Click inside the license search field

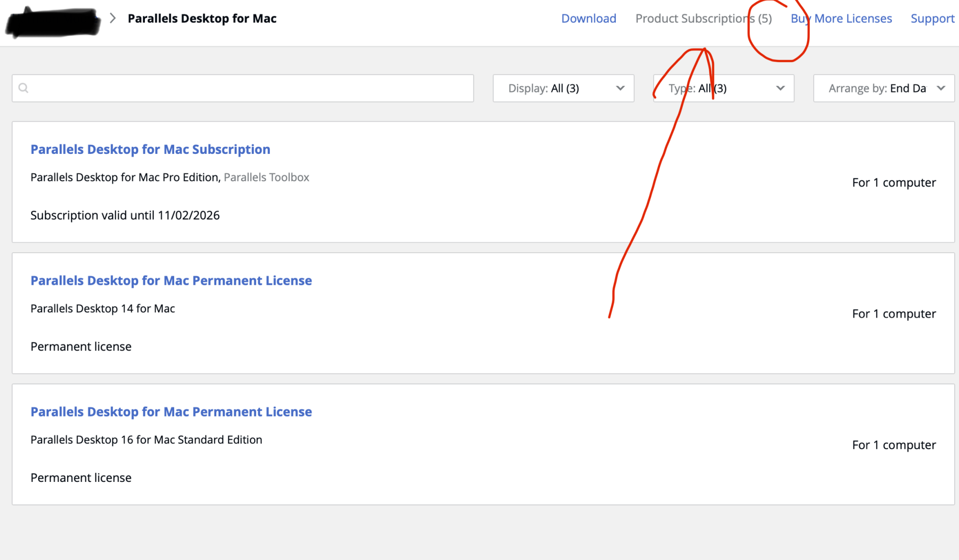coord(240,88)
